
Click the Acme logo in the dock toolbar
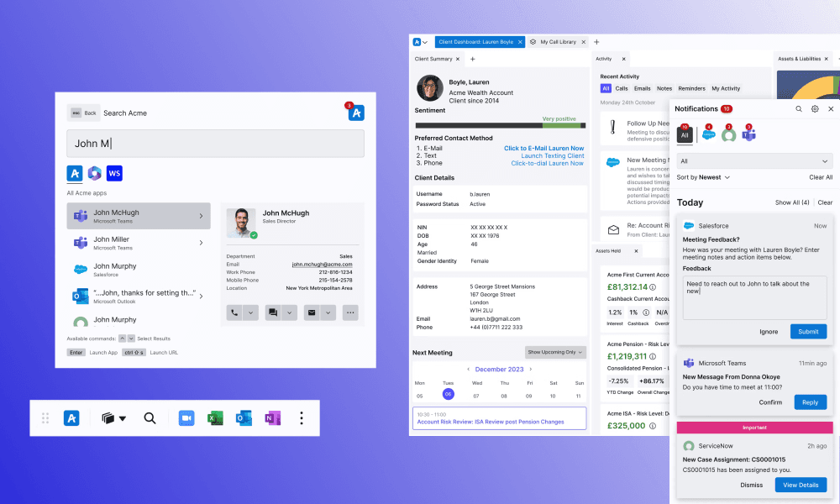71,418
